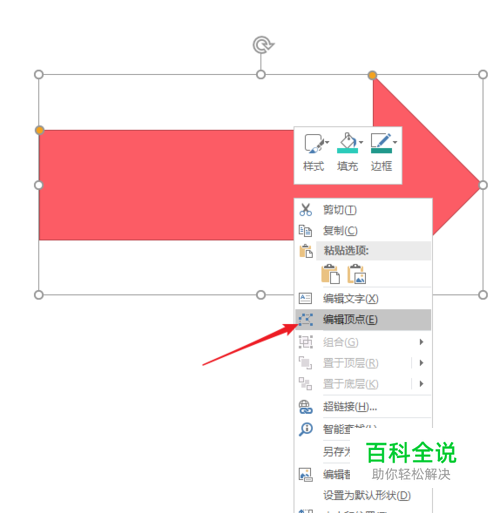Choose the keep source formatting paste icon
500x513 pixels.
click(x=330, y=274)
